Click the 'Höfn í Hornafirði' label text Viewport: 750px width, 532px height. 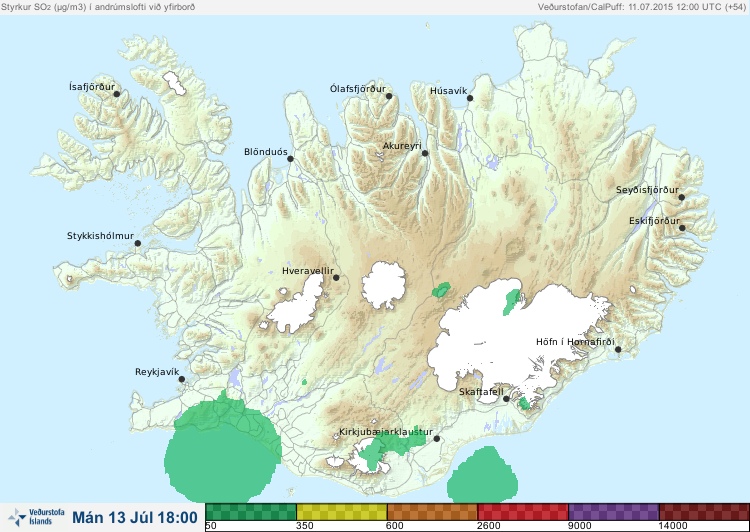tap(575, 342)
